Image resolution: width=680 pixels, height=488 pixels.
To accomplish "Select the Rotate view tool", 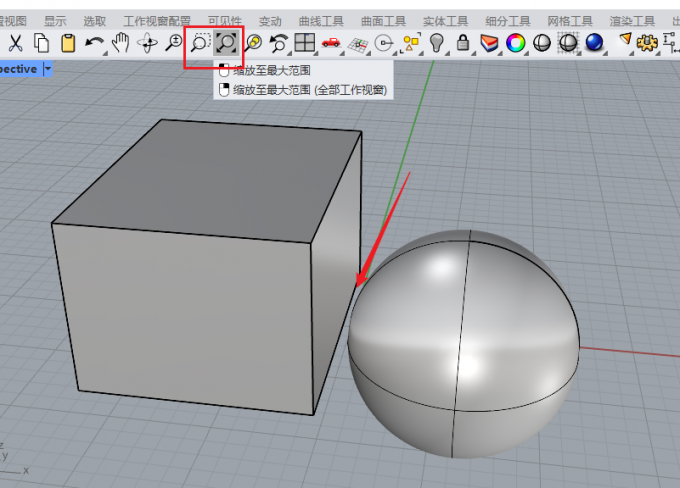I will [x=147, y=43].
